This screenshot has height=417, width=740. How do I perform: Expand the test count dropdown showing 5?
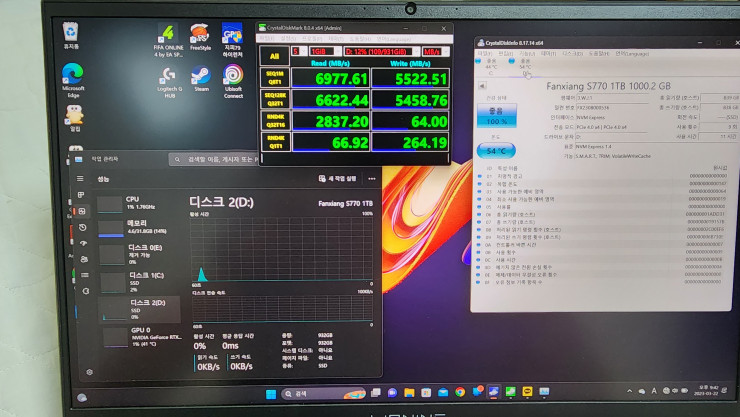coord(300,51)
